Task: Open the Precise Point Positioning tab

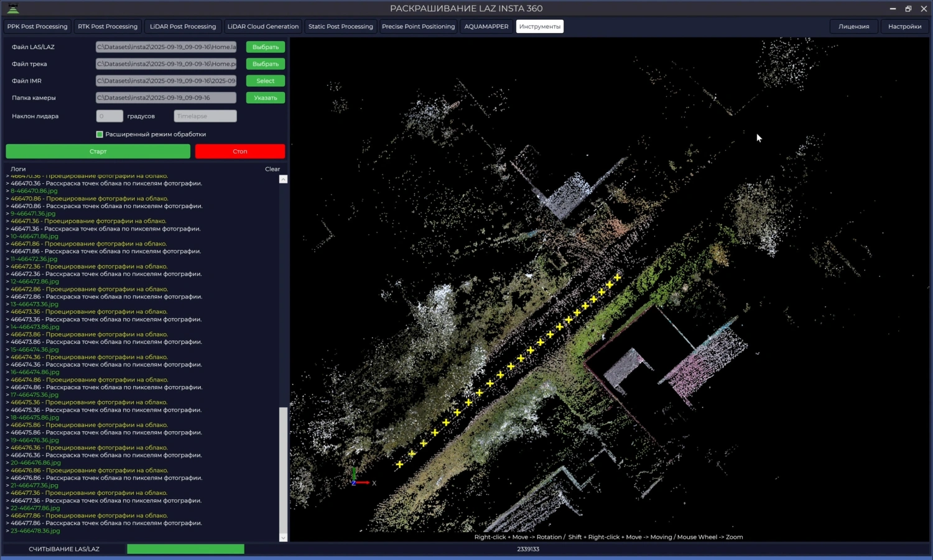Action: pyautogui.click(x=418, y=27)
